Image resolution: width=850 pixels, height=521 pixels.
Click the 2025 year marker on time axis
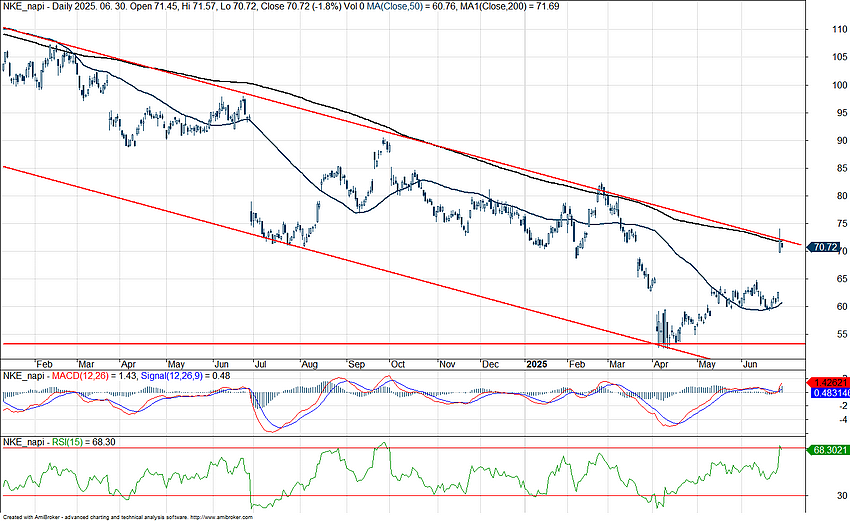[537, 364]
